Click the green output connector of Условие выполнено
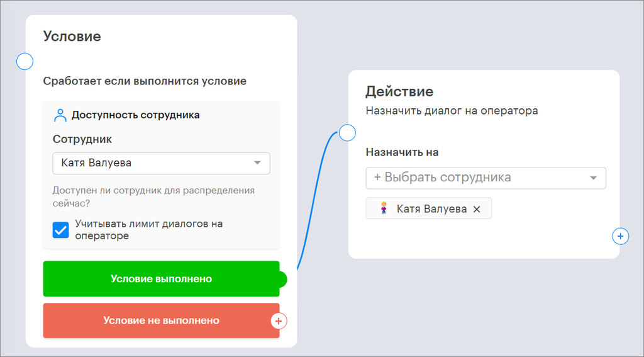Viewport: 644px width, 357px height. (x=282, y=280)
